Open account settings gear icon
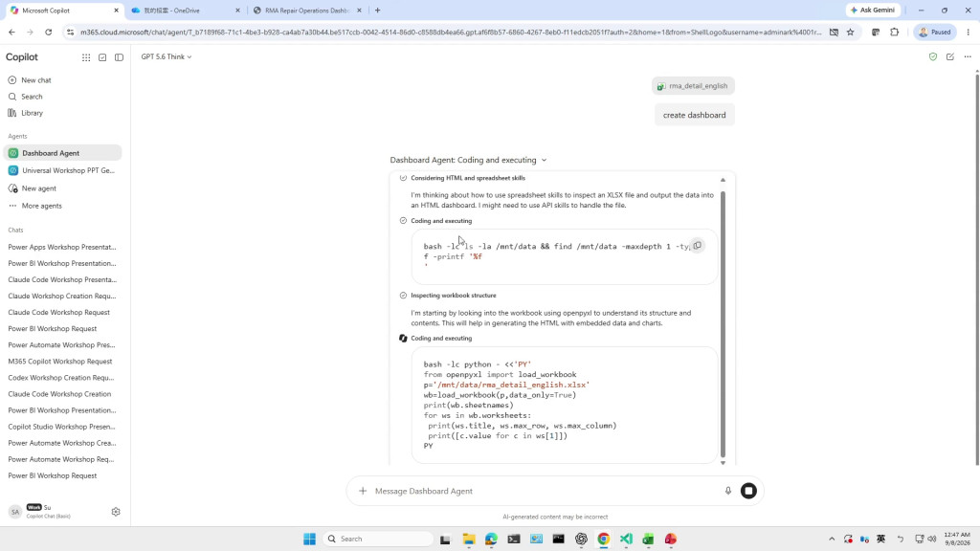Image resolution: width=980 pixels, height=551 pixels. tap(116, 512)
